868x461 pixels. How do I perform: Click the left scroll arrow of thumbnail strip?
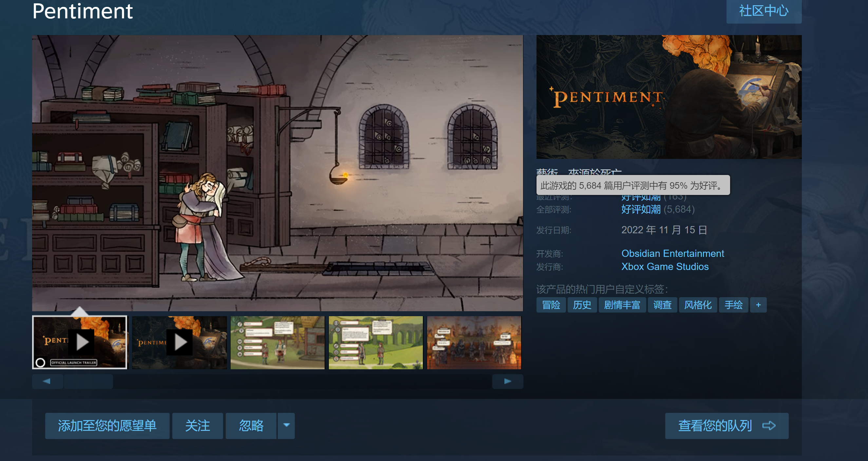pos(47,381)
